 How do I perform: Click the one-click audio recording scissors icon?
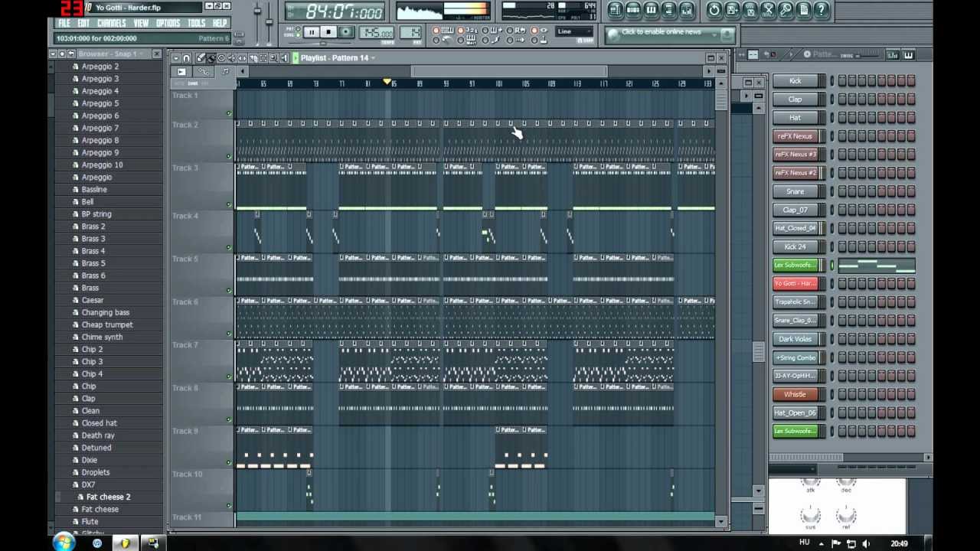pos(767,10)
